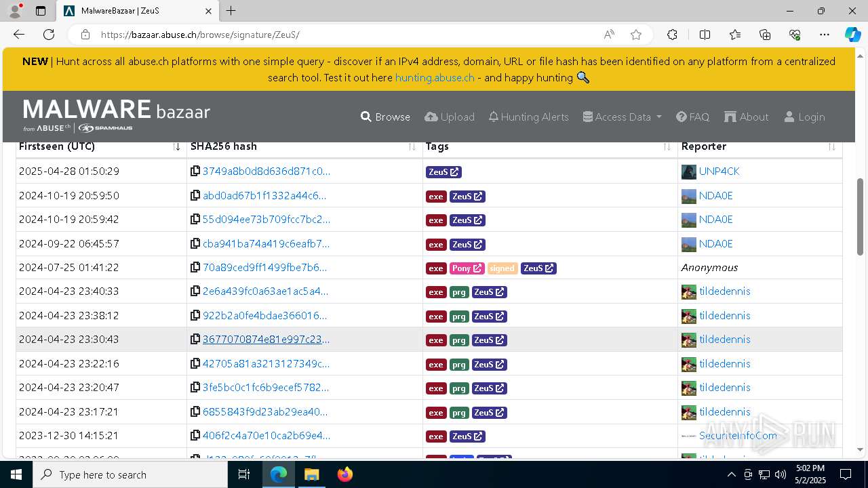
Task: Sort table by Reporter column
Action: pos(759,146)
